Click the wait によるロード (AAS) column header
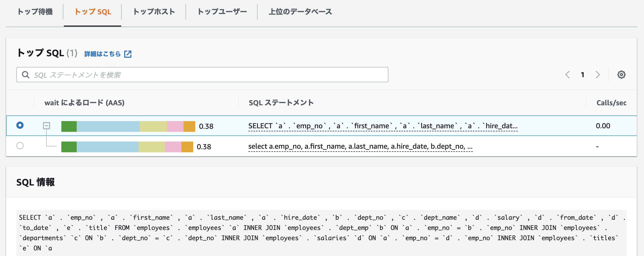 coord(84,103)
